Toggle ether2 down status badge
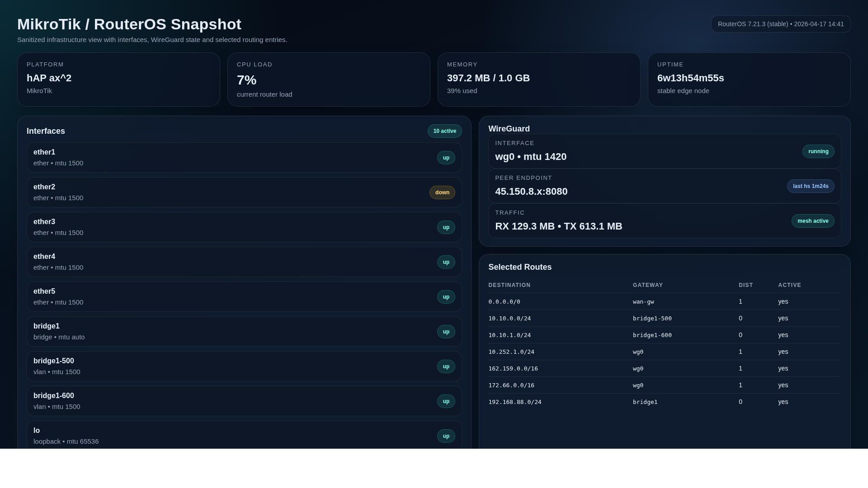This screenshot has width=868, height=488. [x=442, y=192]
